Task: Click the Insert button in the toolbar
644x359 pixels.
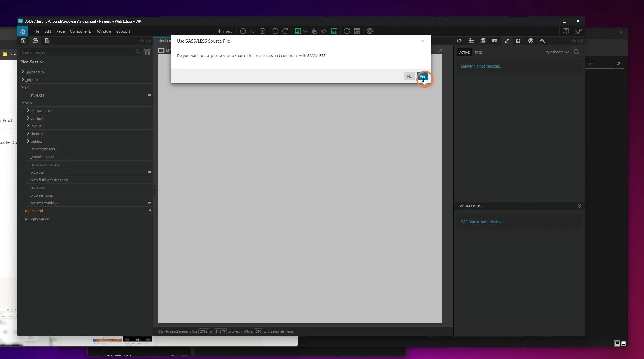Action: (x=225, y=31)
